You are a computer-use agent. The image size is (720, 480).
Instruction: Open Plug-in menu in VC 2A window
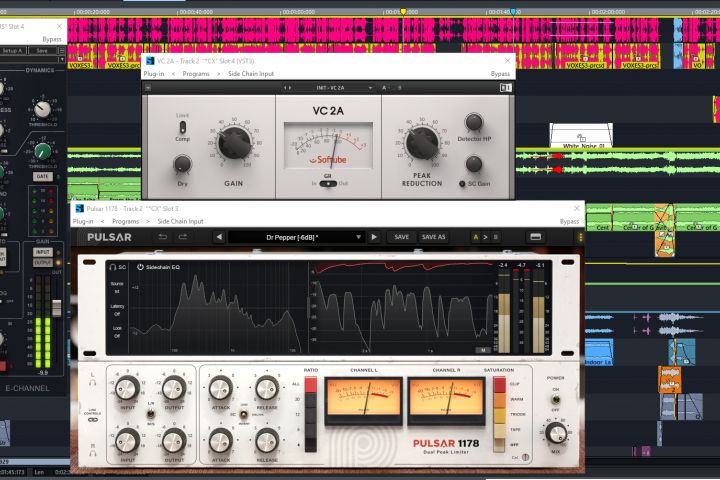coord(154,73)
